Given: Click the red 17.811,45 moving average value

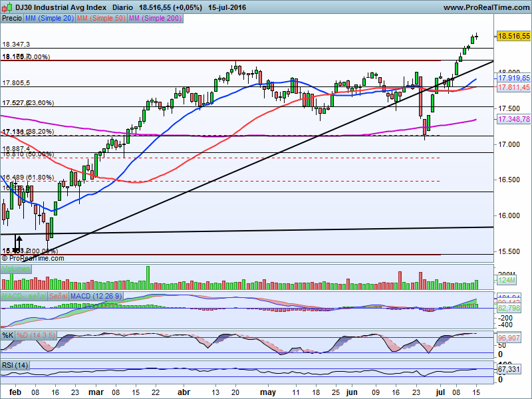Looking at the screenshot, I should pyautogui.click(x=513, y=87).
